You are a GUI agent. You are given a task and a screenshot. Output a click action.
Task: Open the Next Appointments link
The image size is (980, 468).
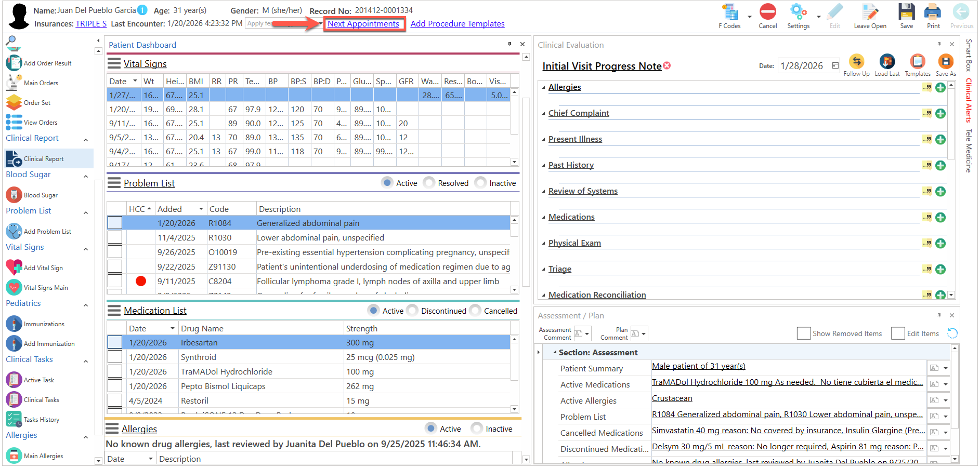point(363,23)
